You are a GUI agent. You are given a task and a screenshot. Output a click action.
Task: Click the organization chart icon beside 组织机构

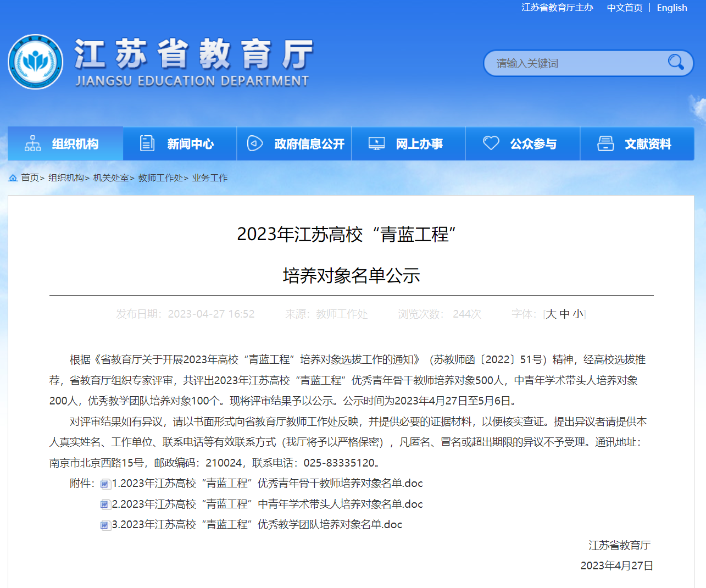32,143
